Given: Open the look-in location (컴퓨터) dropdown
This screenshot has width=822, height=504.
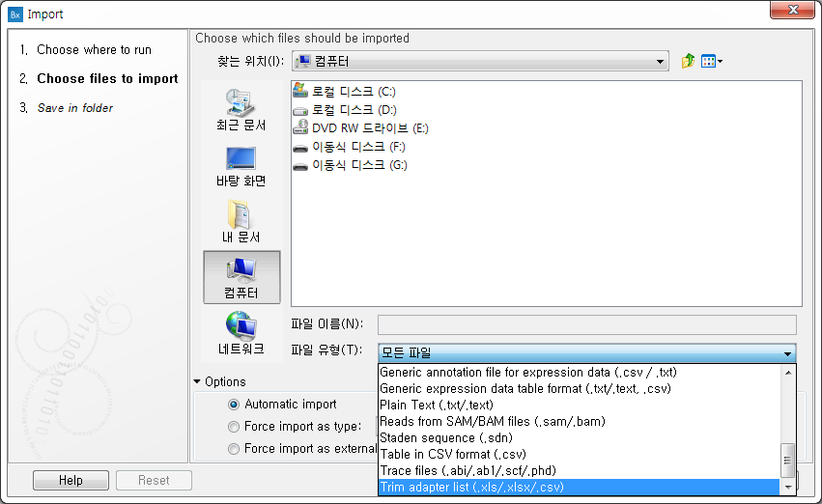Looking at the screenshot, I should click(x=480, y=61).
